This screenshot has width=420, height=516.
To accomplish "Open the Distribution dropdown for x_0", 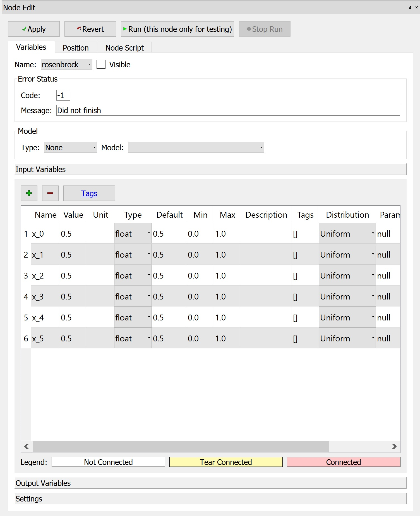I will click(347, 233).
